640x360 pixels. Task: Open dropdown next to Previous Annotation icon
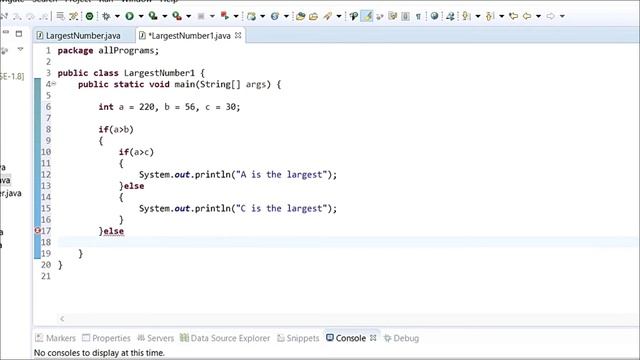coord(501,16)
